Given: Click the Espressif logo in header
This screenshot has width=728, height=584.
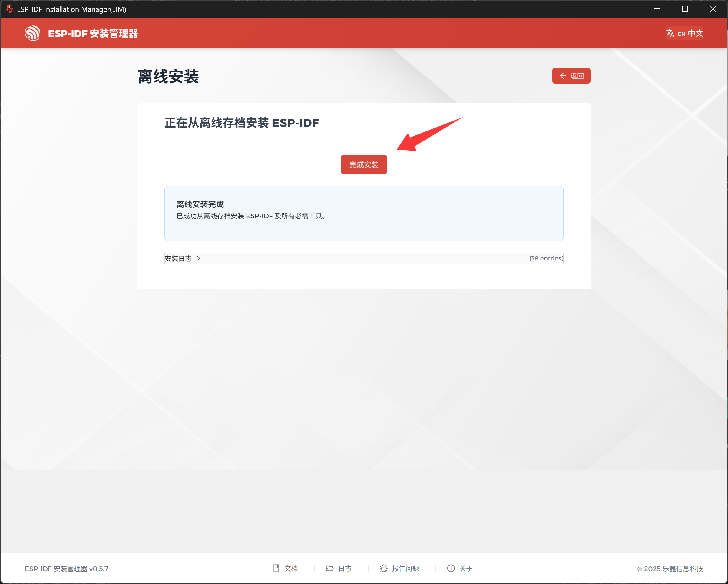Looking at the screenshot, I should [x=33, y=33].
